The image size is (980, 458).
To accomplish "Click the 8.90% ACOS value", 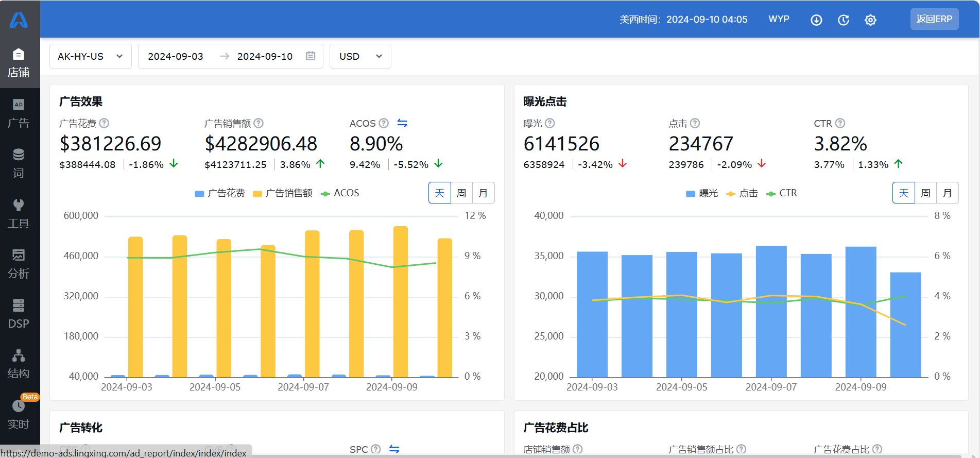I will point(376,144).
